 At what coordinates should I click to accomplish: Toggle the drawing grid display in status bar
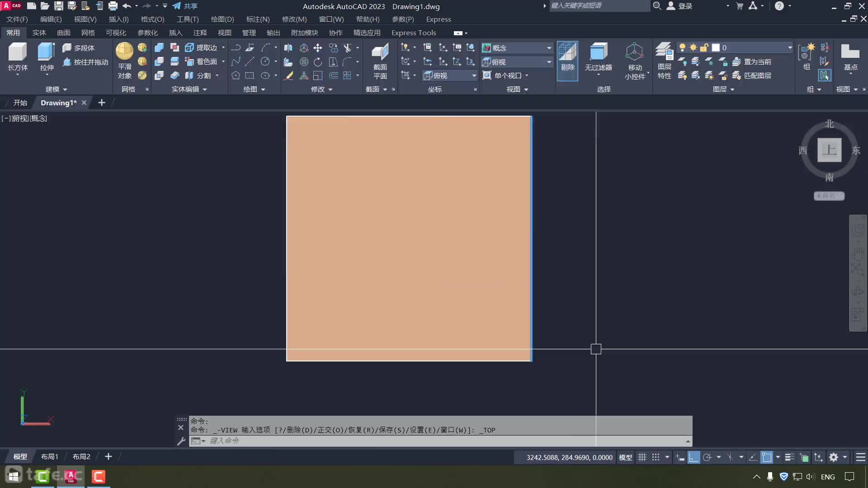(642, 457)
